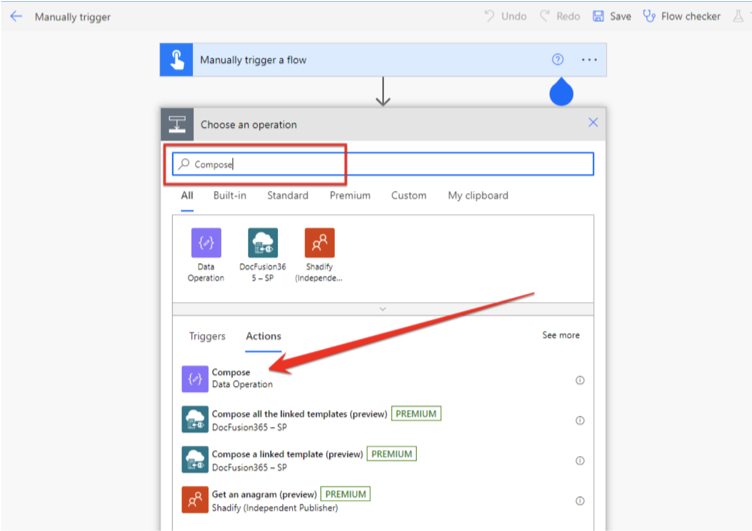
Task: Select the Manually trigger a flow card
Action: pos(383,60)
